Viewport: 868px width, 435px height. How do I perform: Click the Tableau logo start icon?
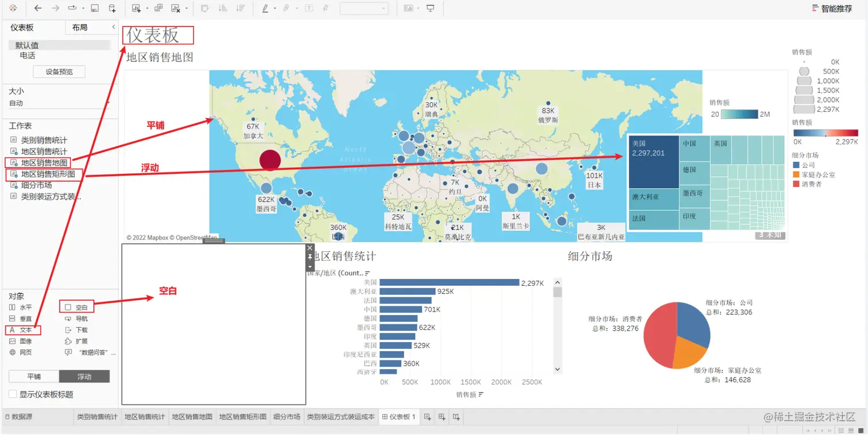tap(12, 8)
